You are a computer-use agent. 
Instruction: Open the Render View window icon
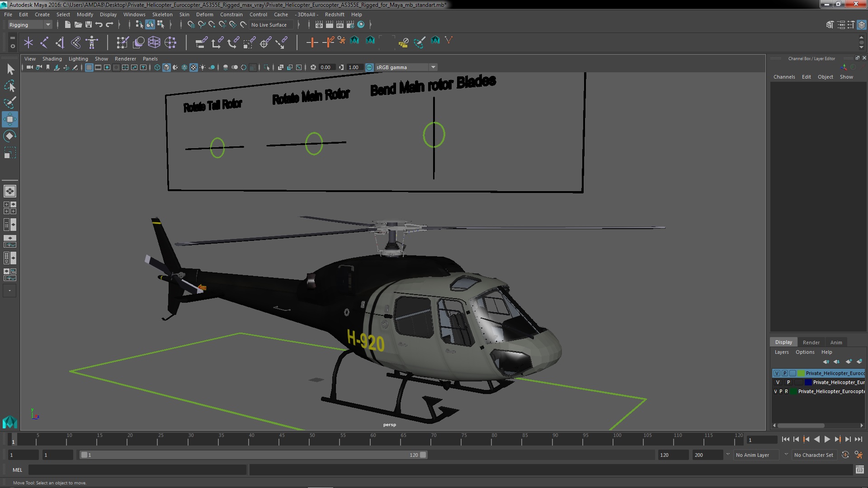click(x=319, y=24)
